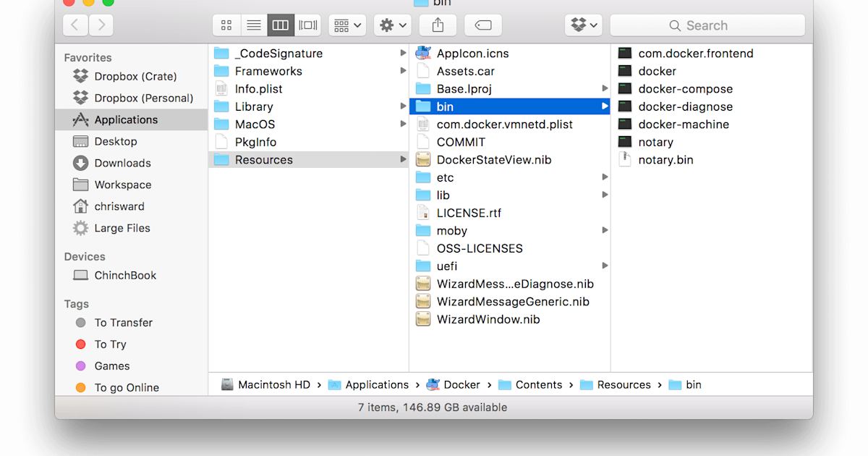This screenshot has width=868, height=456.
Task: Select the COMMIT file
Action: [510, 142]
